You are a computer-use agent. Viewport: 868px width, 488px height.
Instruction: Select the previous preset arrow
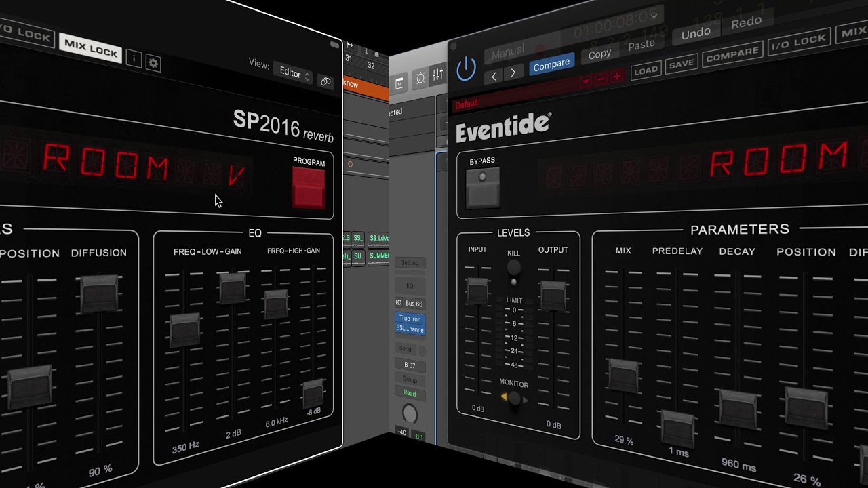click(x=494, y=75)
